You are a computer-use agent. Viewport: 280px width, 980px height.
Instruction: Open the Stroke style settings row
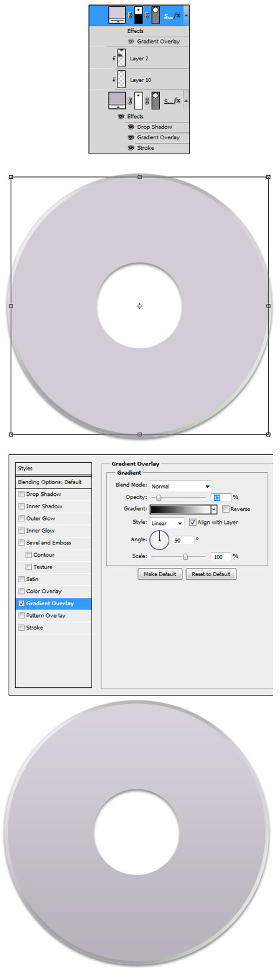[x=54, y=628]
